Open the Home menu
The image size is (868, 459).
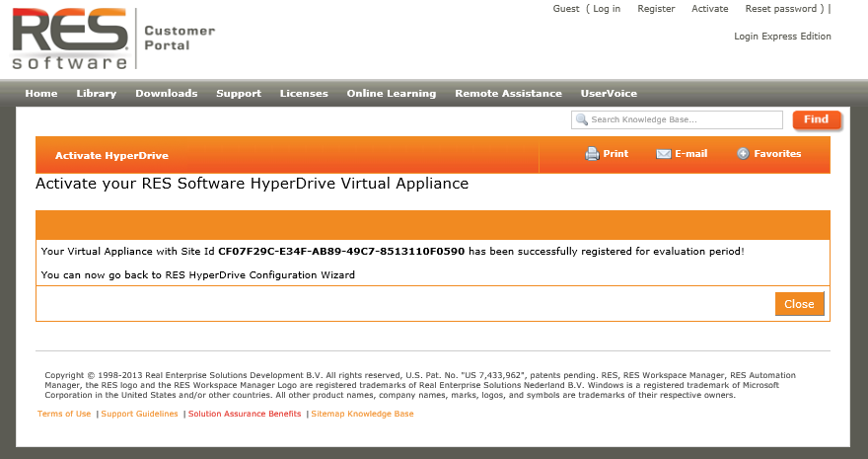(x=41, y=93)
